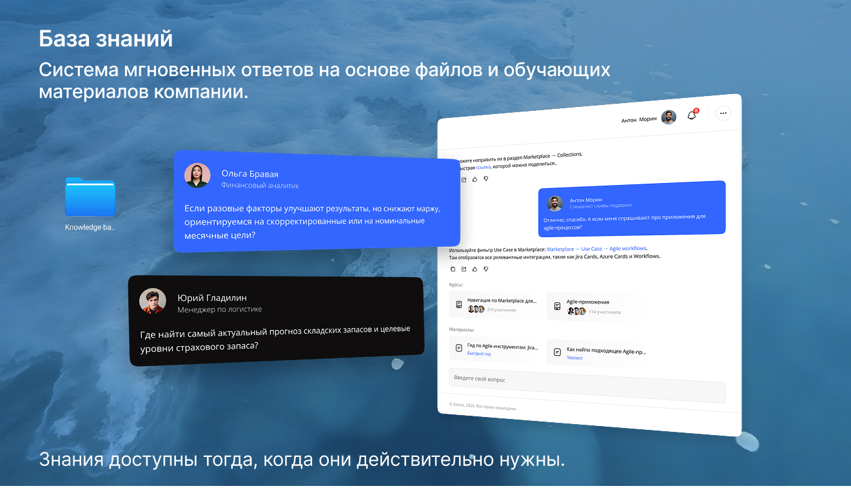Click the course icon of Навигация по Marketplace

click(x=458, y=304)
